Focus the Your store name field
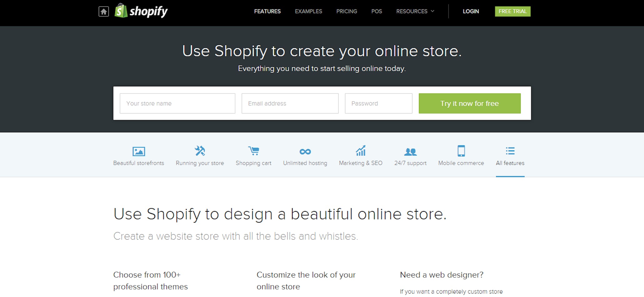Screen dimensions: 644x297 click(x=177, y=103)
